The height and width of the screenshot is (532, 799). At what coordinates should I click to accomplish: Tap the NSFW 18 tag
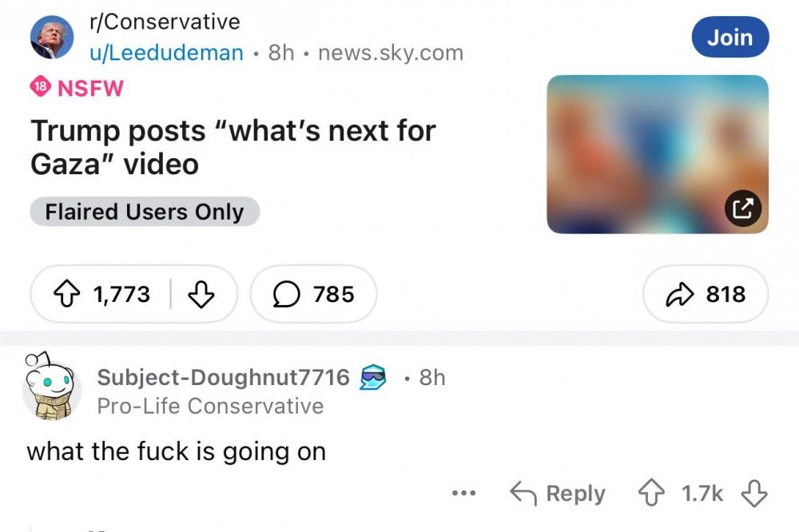tap(77, 88)
